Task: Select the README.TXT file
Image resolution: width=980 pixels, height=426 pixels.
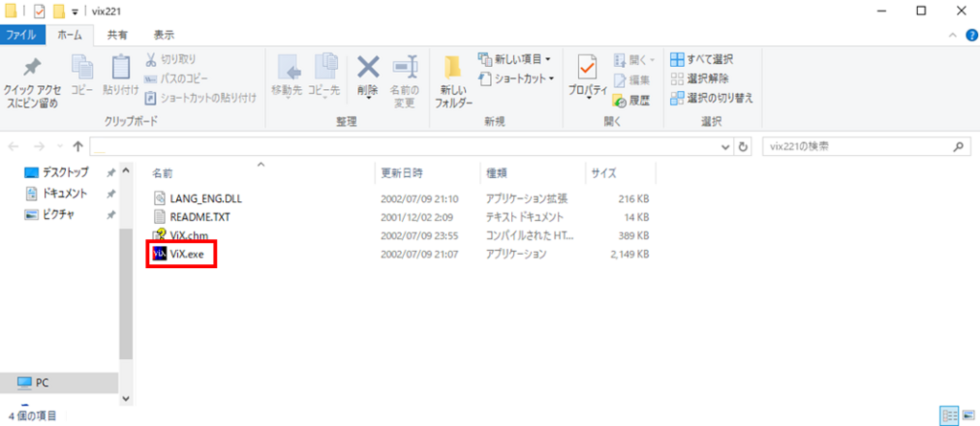Action: (201, 216)
